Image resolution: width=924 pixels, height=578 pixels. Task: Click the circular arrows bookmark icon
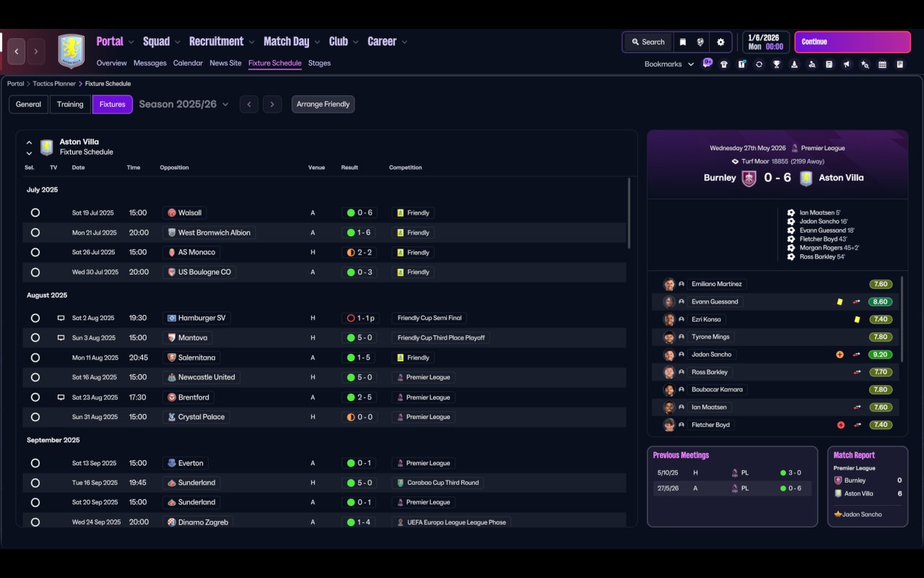[759, 64]
